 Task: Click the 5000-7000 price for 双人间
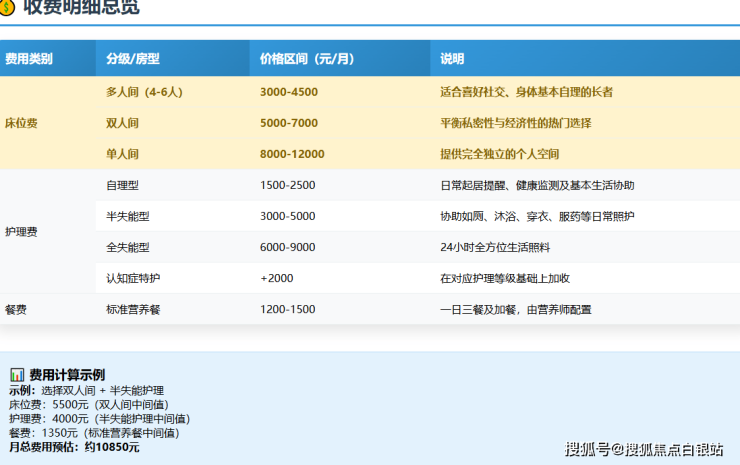click(x=289, y=123)
